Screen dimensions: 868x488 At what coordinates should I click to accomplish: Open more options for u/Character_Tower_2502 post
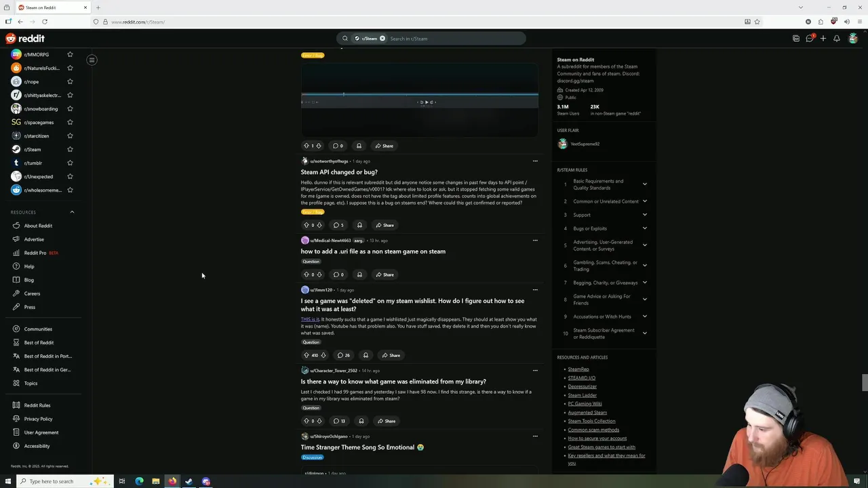coord(535,371)
